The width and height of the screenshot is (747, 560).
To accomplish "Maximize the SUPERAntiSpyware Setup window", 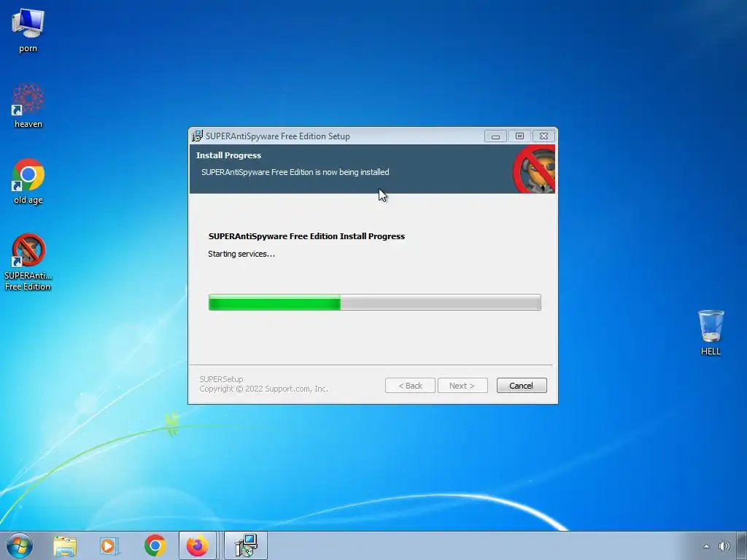I will pyautogui.click(x=519, y=136).
